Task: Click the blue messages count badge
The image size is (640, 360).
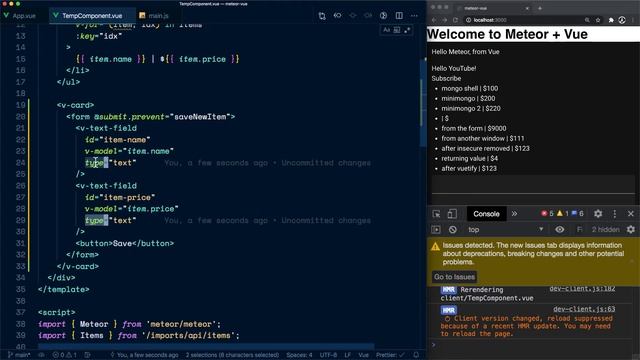Action: [578, 213]
